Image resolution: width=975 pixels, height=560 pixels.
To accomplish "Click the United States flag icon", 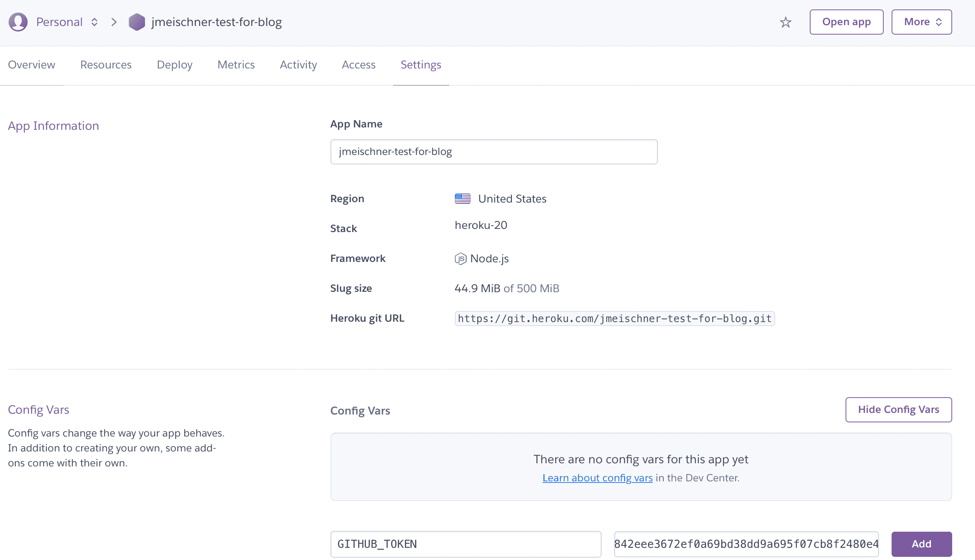I will point(462,199).
